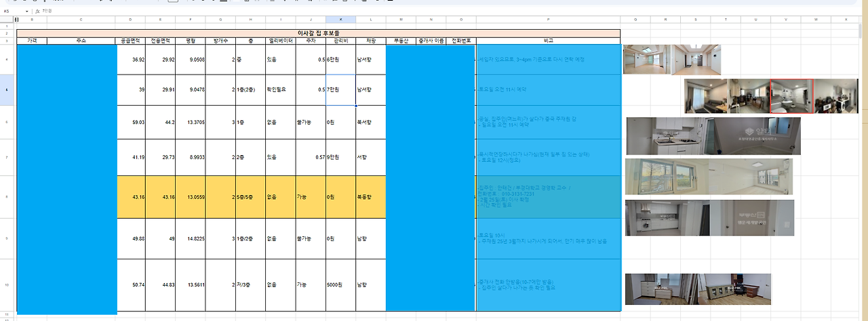
Task: Click the '평형' header cell
Action: point(191,41)
